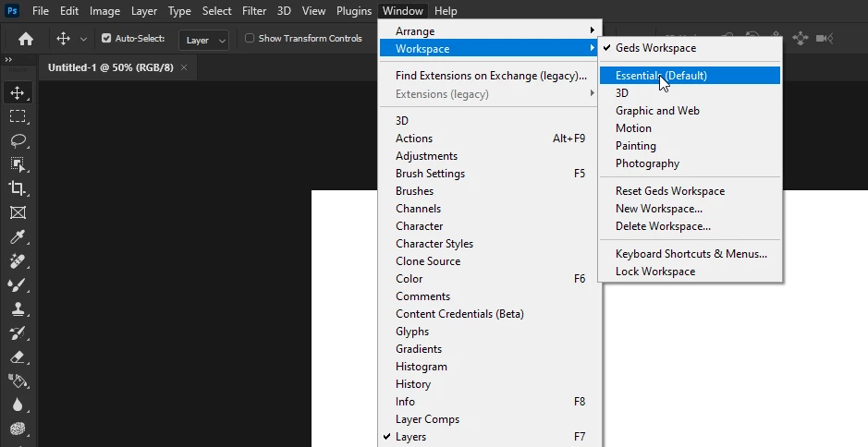Open the Histogram panel entry

click(x=490, y=367)
